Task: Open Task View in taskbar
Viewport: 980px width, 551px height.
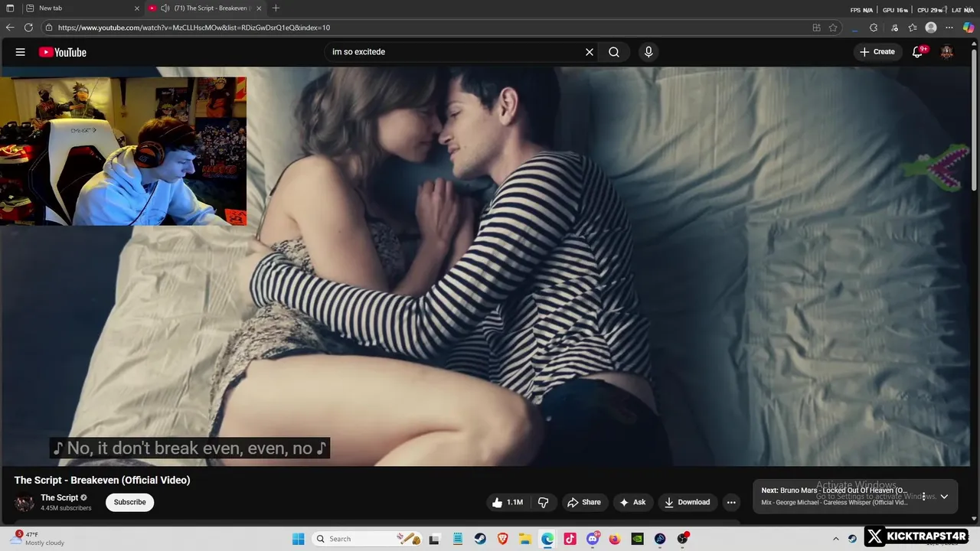Action: [x=434, y=539]
